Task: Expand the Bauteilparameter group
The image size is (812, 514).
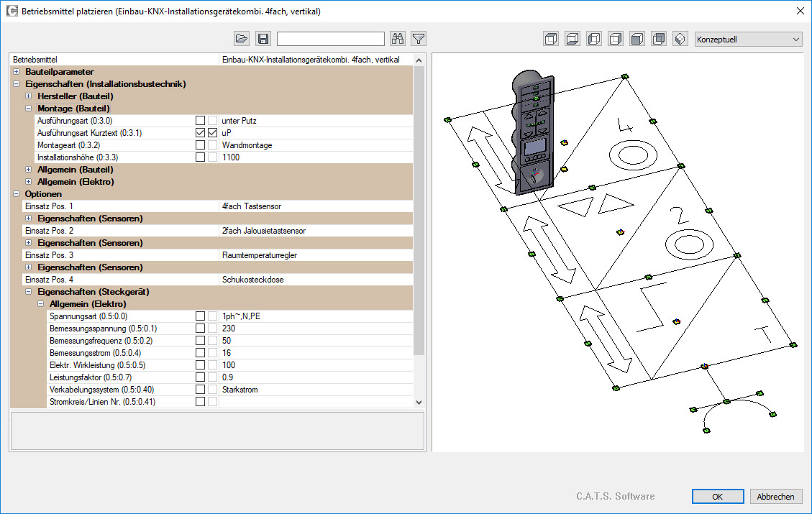Action: pos(17,72)
